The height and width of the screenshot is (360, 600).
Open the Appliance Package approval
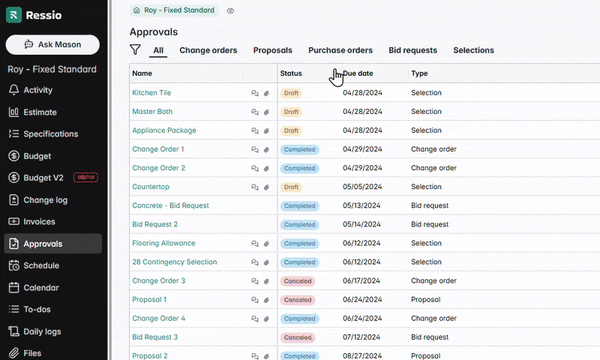[x=164, y=130]
